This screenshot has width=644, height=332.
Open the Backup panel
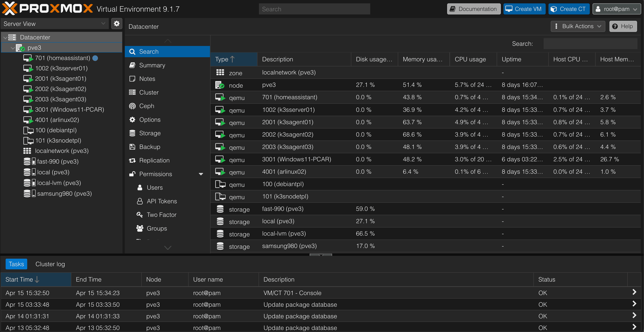[x=150, y=147]
